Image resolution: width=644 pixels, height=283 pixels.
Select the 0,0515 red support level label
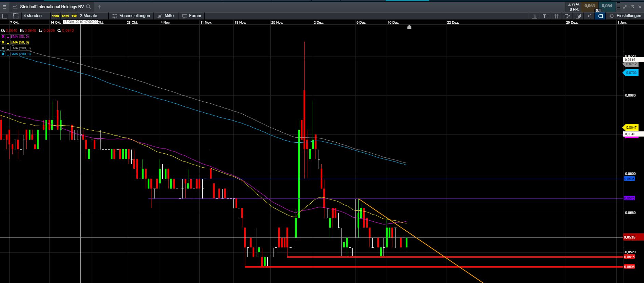pyautogui.click(x=629, y=257)
